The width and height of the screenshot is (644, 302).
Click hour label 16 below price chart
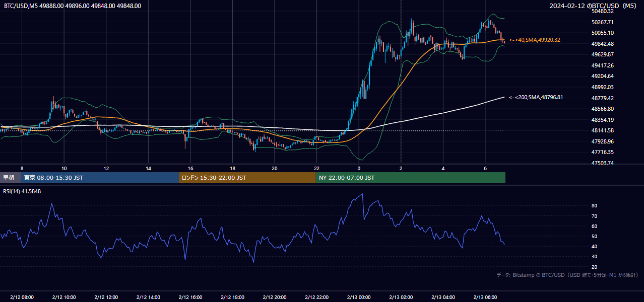pos(190,168)
